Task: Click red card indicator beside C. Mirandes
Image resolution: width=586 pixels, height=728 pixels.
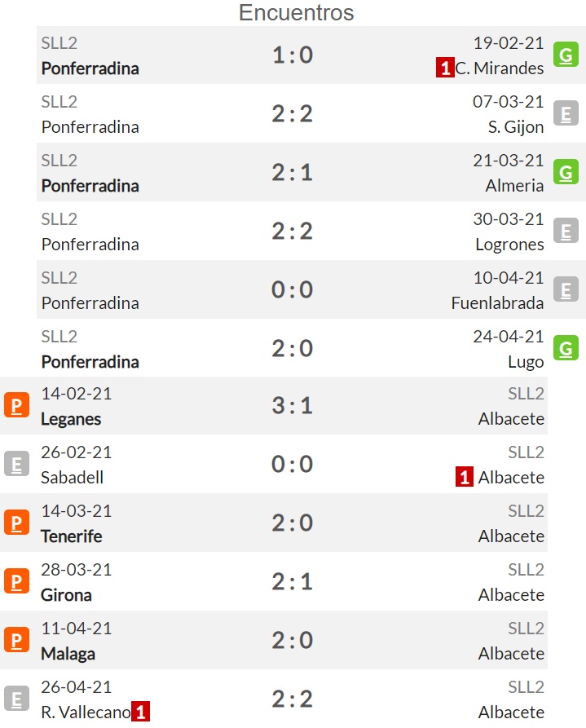Action: 445,68
